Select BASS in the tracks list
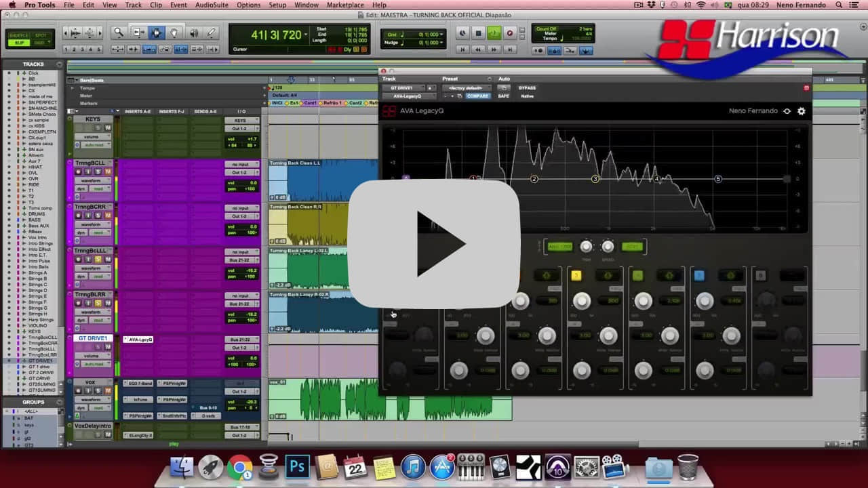868x488 pixels. coord(34,220)
